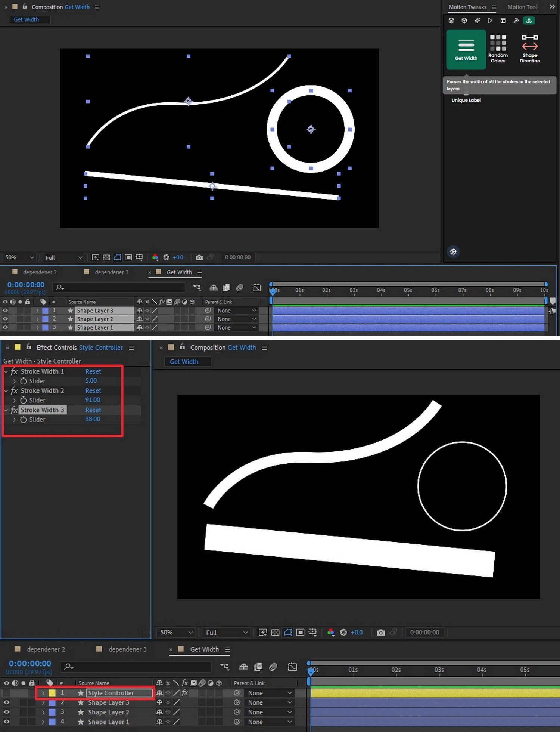Toggle transparency grid in lower viewer
This screenshot has height=732, width=560.
tap(275, 632)
